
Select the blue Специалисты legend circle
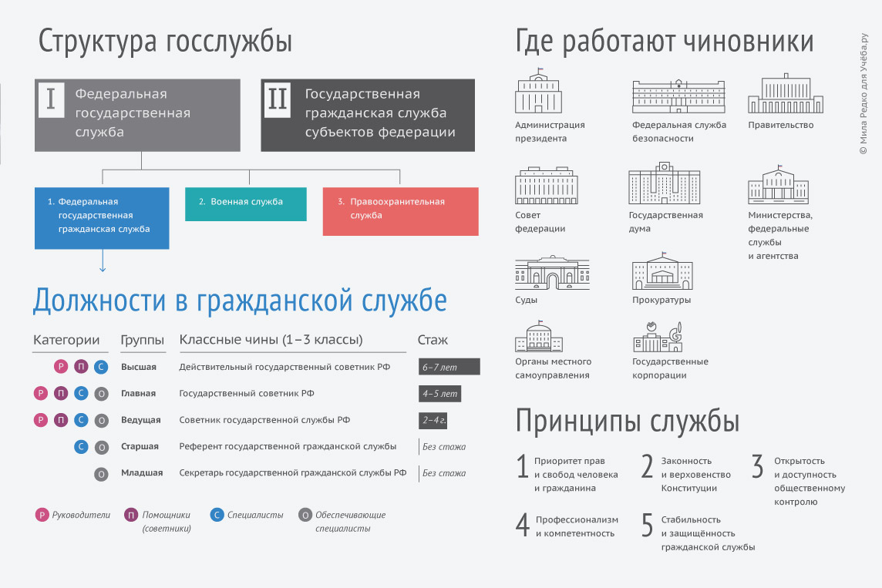click(x=217, y=516)
